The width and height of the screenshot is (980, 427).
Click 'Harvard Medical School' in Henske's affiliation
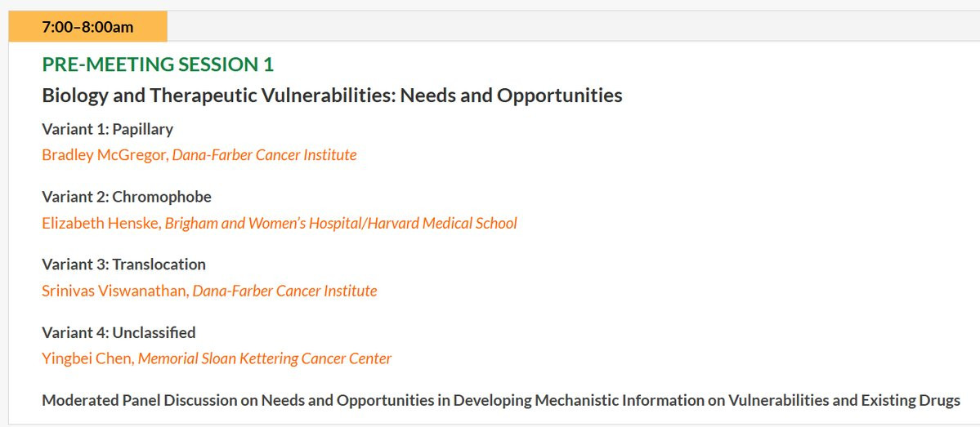point(442,223)
